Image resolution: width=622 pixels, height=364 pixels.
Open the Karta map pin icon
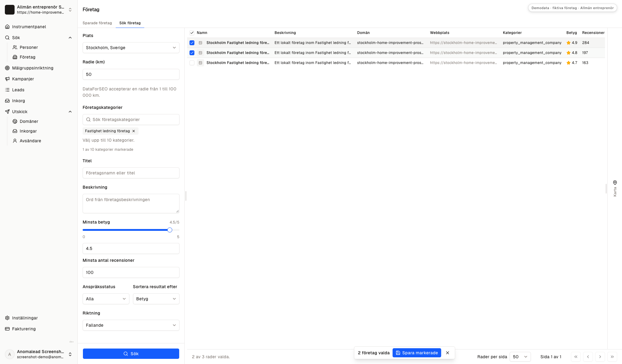(615, 183)
